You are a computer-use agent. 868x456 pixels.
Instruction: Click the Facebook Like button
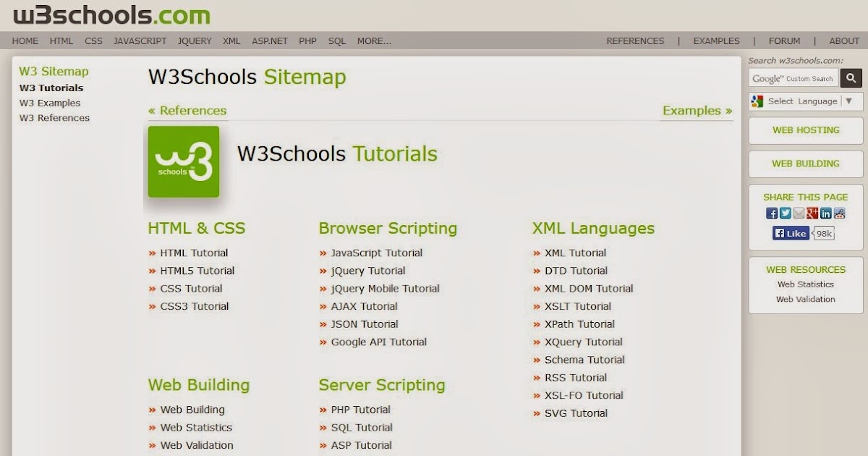tap(791, 233)
